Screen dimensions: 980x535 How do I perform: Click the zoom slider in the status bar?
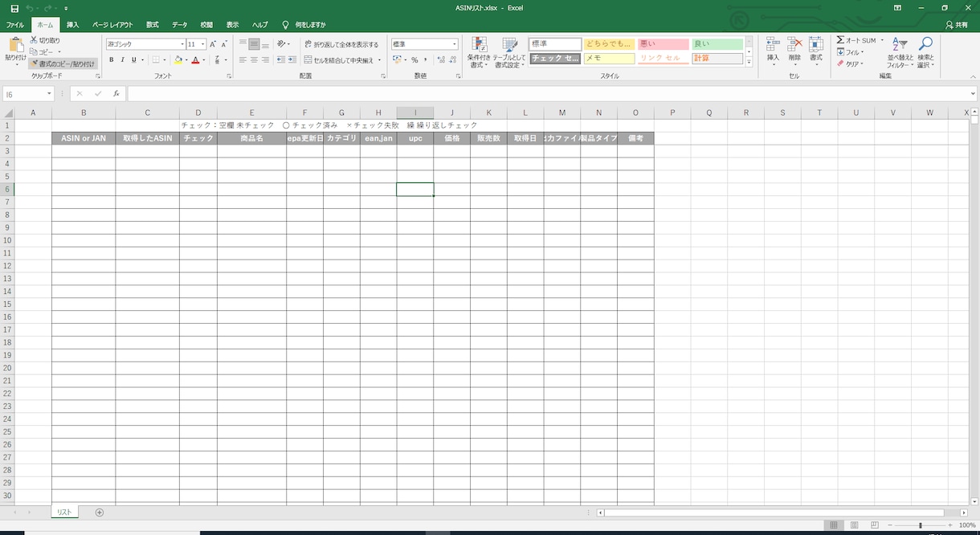921,525
